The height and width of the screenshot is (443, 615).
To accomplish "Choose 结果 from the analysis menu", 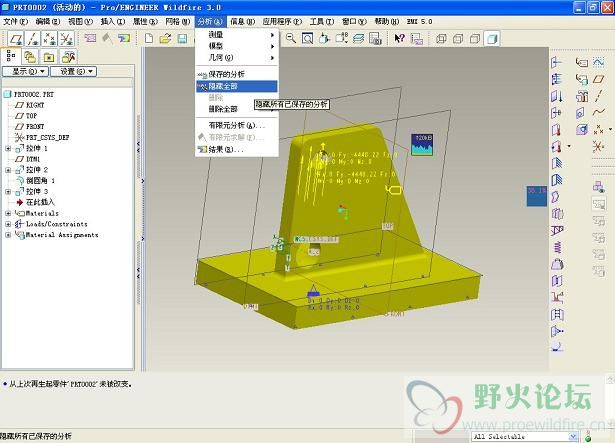I will (237, 149).
